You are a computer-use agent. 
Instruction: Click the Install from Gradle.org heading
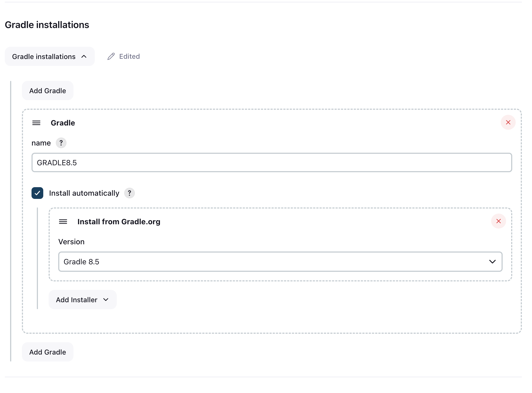(119, 222)
